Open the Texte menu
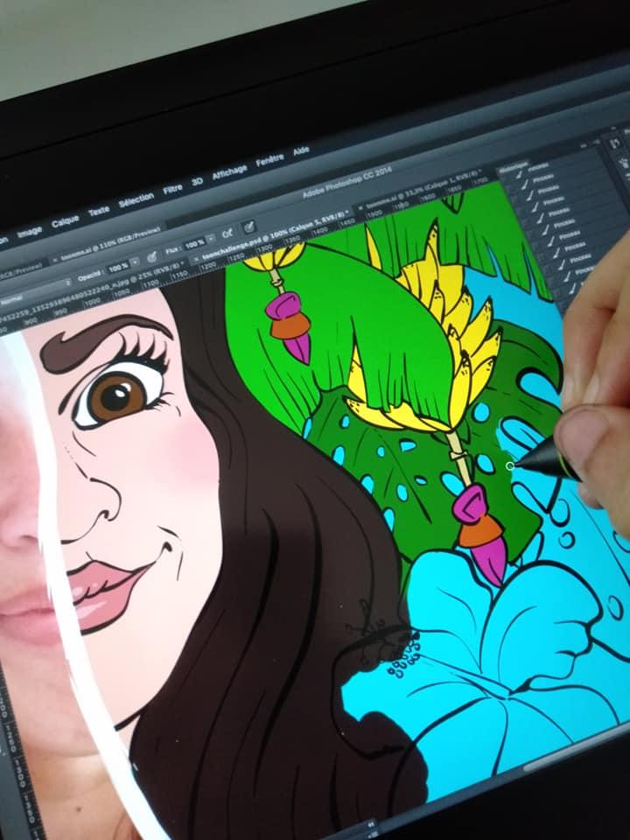630x840 pixels. (99, 211)
